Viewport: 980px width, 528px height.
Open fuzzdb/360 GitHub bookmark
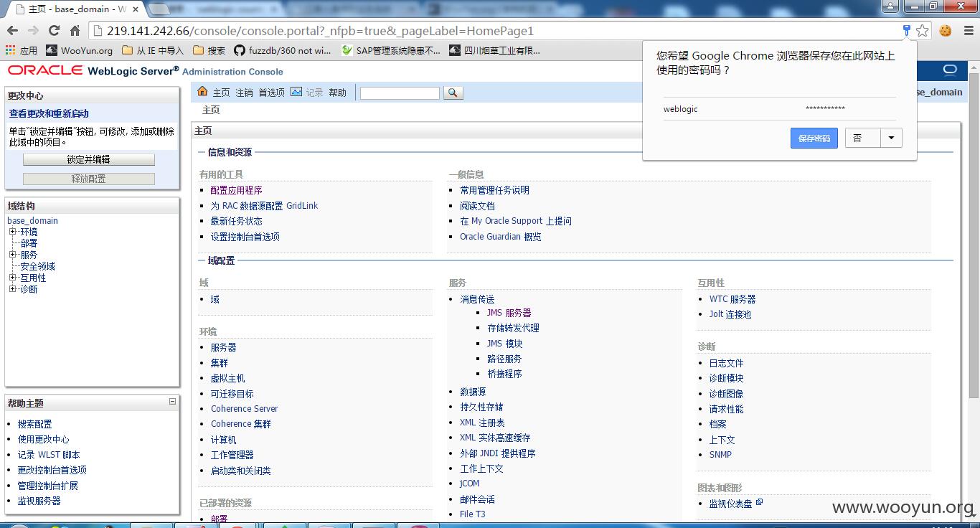click(283, 50)
